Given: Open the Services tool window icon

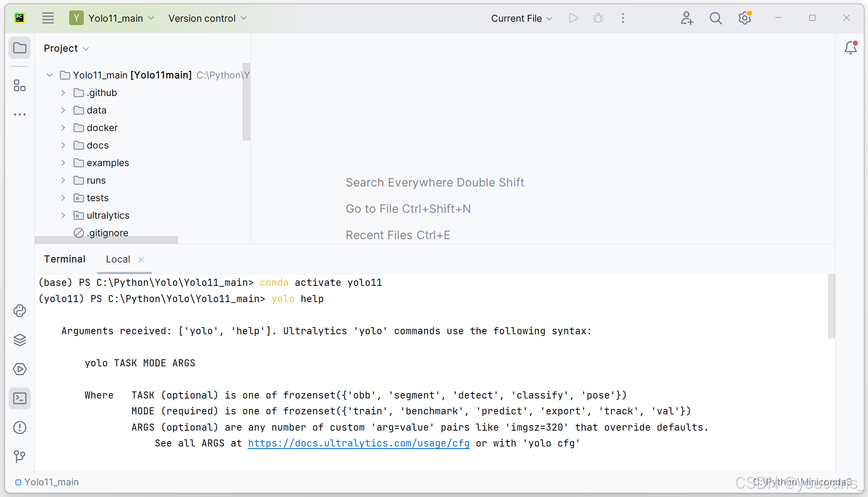Looking at the screenshot, I should click(x=20, y=369).
